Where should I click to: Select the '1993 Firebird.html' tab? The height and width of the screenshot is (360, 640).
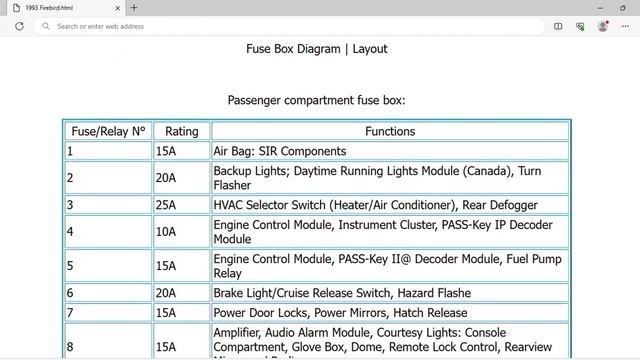coord(66,8)
